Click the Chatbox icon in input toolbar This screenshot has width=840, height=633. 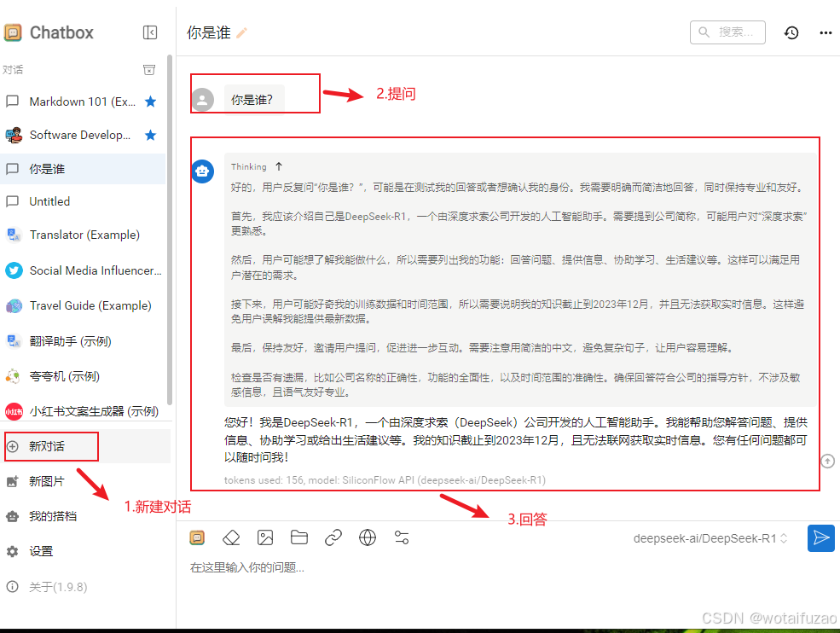coord(197,537)
